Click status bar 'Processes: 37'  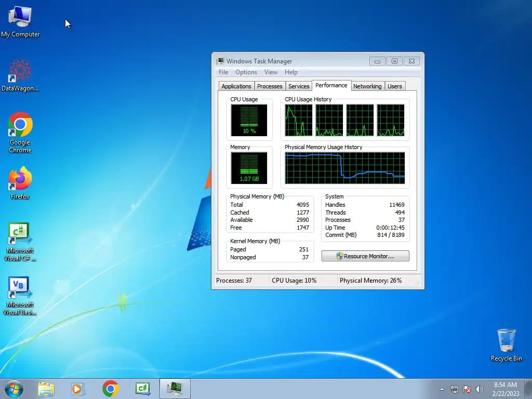[234, 281]
